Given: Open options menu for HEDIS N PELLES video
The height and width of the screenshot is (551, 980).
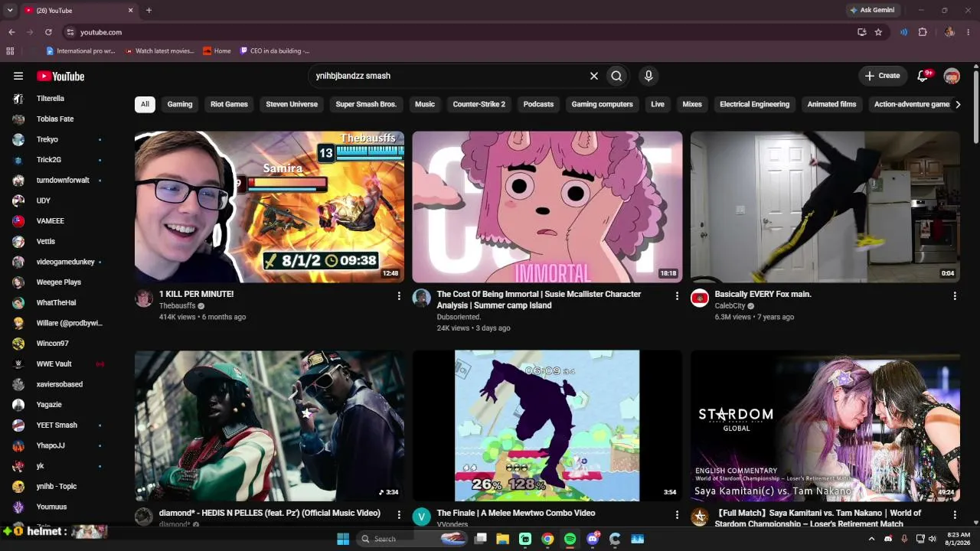Looking at the screenshot, I should [399, 514].
